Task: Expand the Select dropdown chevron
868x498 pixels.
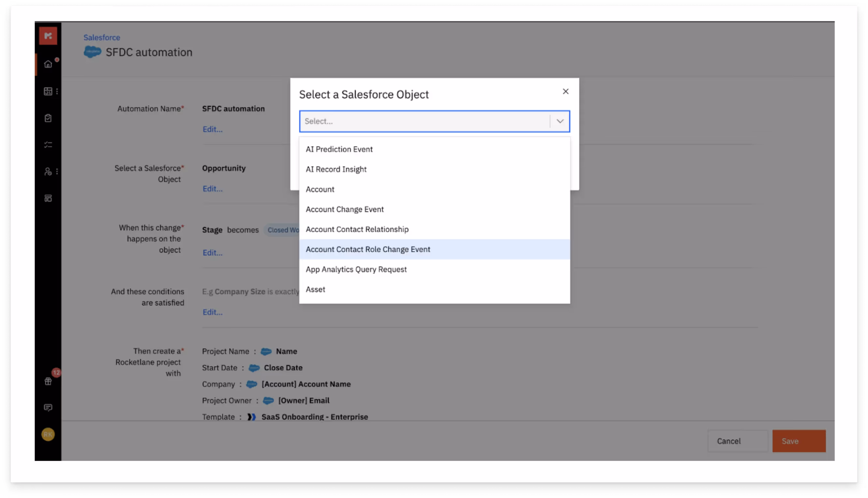Action: (x=559, y=121)
